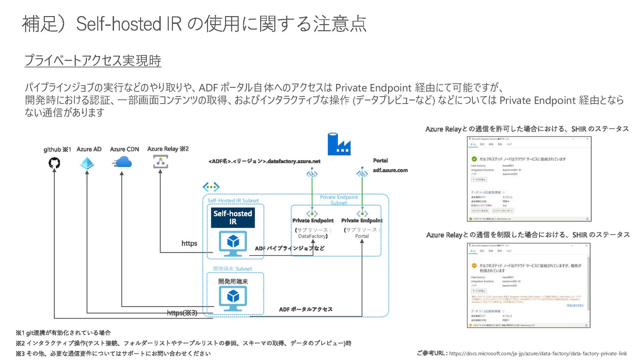The image size is (644, 362).
Task: Click the ※1 git連携 footnote
Action: tap(63, 333)
